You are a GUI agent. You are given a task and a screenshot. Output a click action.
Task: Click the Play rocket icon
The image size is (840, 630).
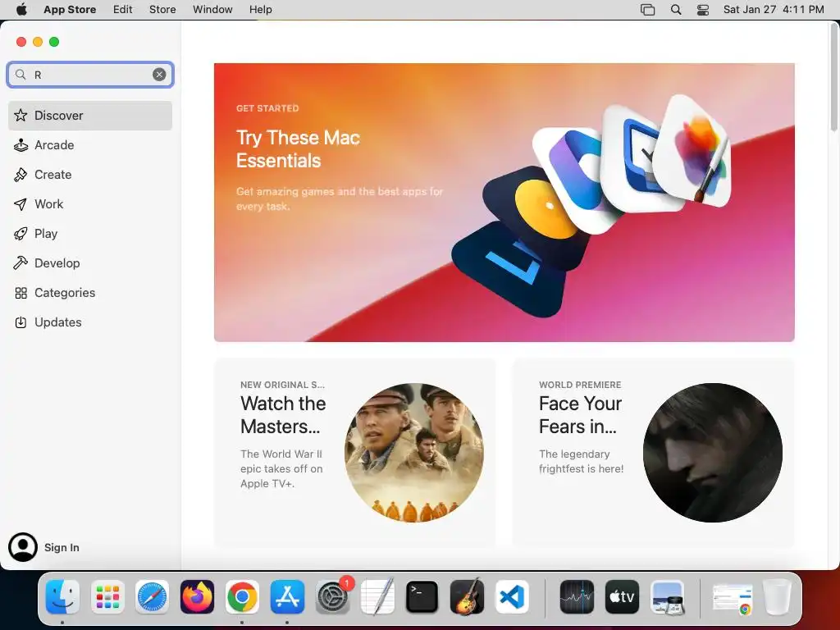click(21, 234)
